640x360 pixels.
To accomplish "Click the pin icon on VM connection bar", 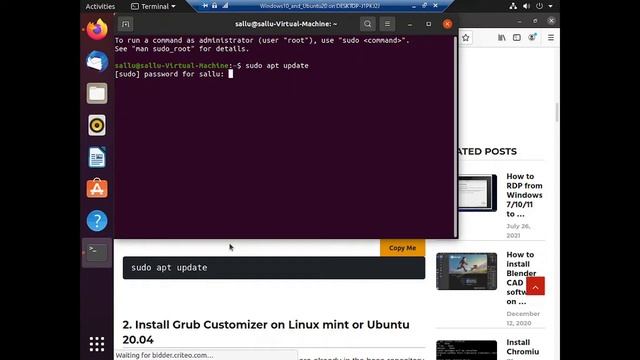I will 205,6.
